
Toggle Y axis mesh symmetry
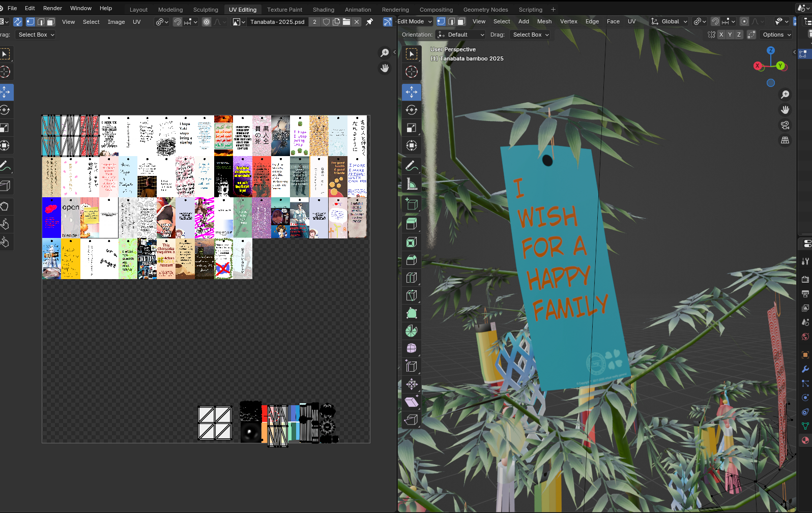[x=730, y=35]
